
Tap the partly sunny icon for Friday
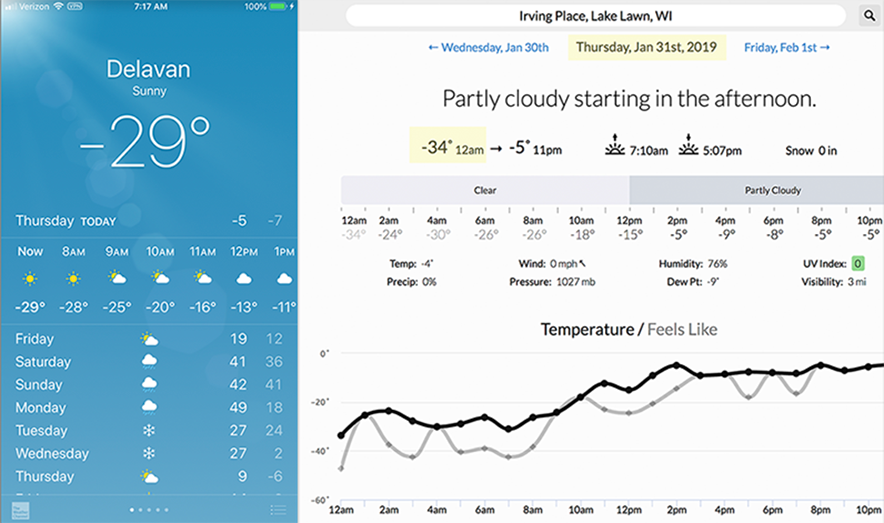click(149, 340)
